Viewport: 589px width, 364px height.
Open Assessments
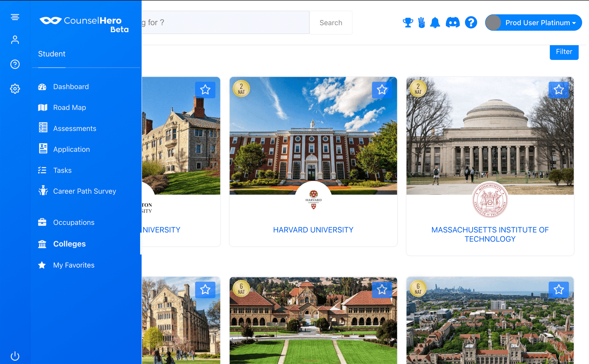75,128
